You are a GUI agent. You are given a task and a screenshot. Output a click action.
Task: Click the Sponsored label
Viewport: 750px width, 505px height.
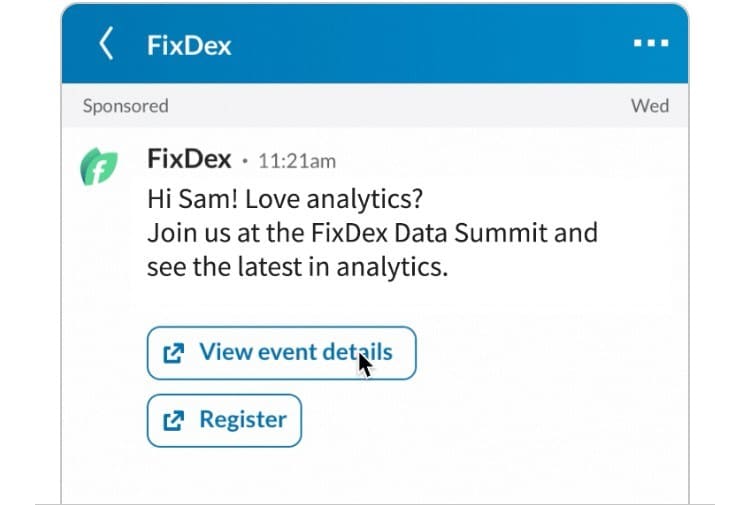[x=125, y=106]
